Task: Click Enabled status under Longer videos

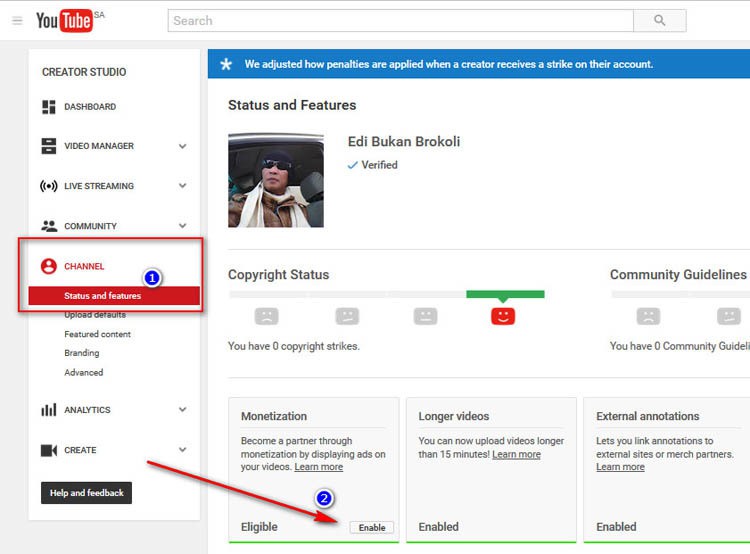Action: pos(438,527)
